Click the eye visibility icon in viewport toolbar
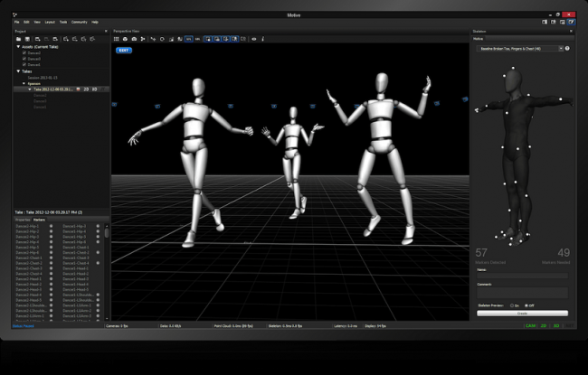 254,39
